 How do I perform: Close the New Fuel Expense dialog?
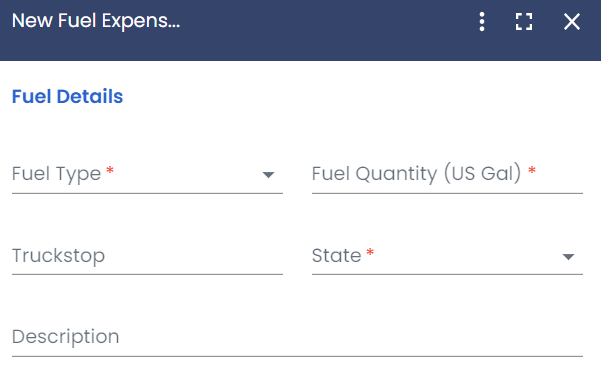click(571, 21)
